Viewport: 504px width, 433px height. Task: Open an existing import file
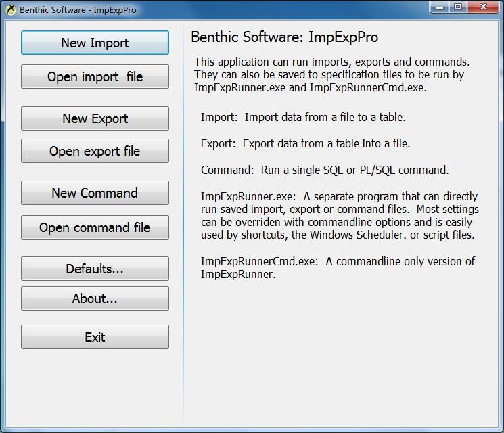pos(95,76)
